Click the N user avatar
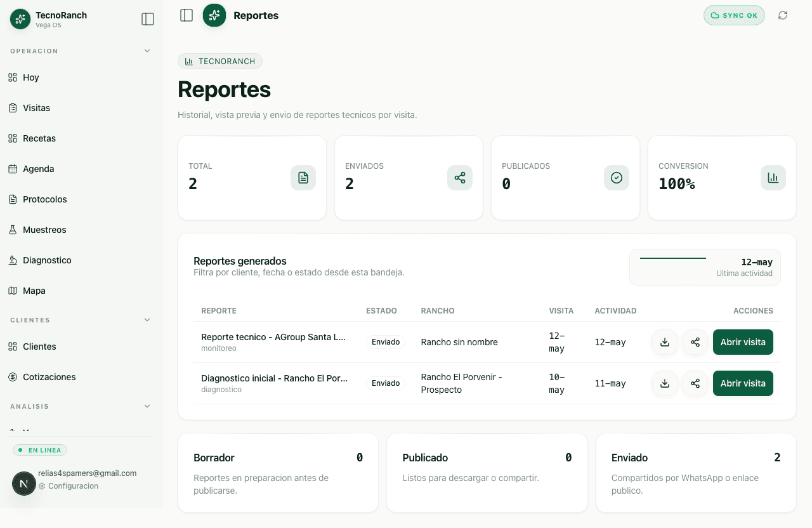The width and height of the screenshot is (812, 528). pyautogui.click(x=24, y=484)
